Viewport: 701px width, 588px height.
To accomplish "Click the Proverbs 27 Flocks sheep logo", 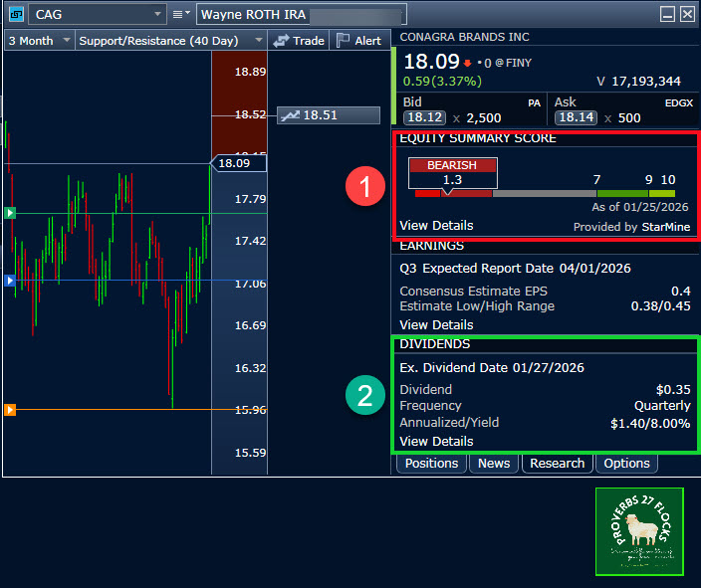I will pyautogui.click(x=639, y=531).
